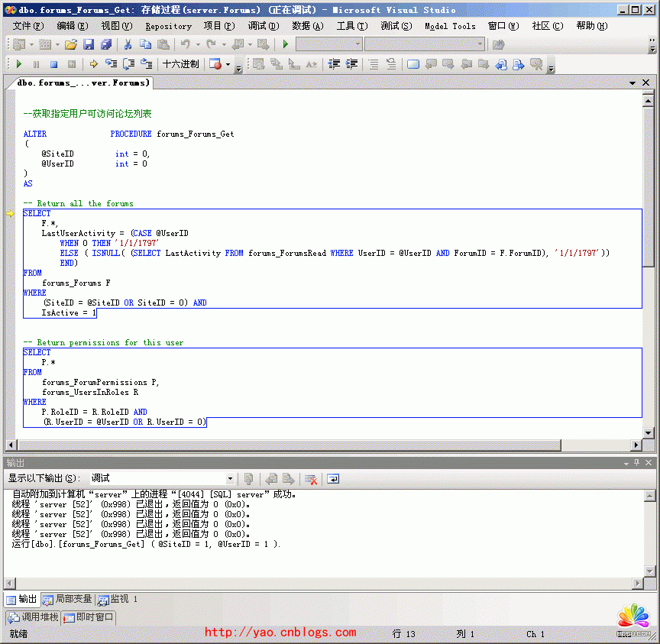Toggle auto-hide pin on output panel
Viewport: 660px width, 644px height.
tap(637, 463)
